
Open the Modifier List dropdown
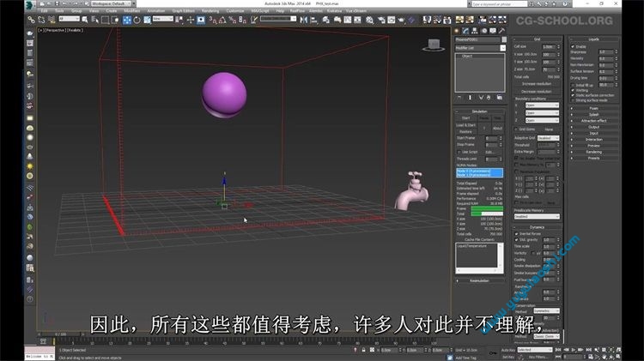point(479,48)
